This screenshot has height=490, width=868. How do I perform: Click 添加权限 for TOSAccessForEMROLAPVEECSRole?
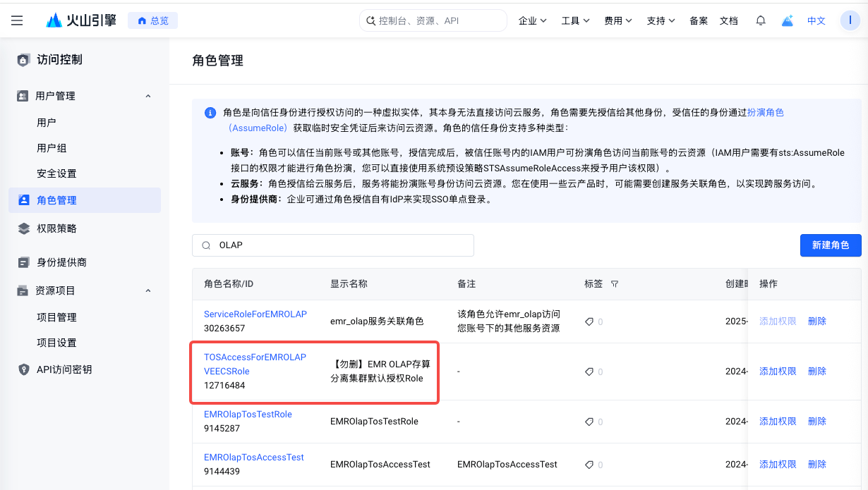pyautogui.click(x=778, y=371)
